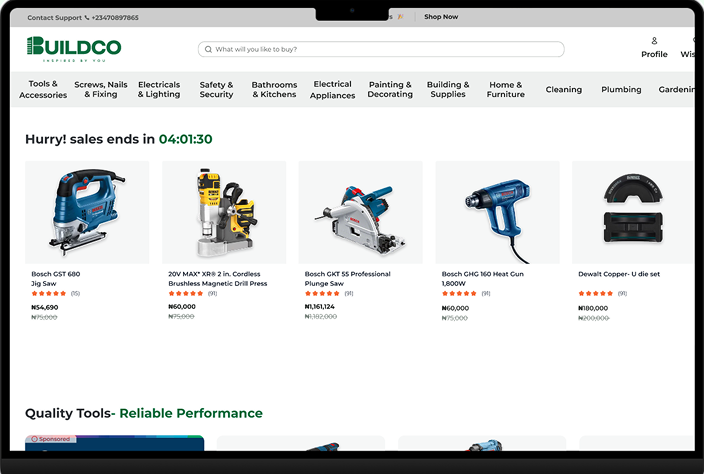704x475 pixels.
Task: Click the star rating under Bosch GHG 160
Action: click(459, 294)
